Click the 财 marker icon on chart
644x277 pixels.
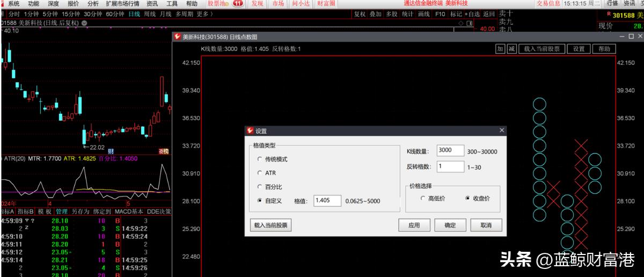point(111,150)
